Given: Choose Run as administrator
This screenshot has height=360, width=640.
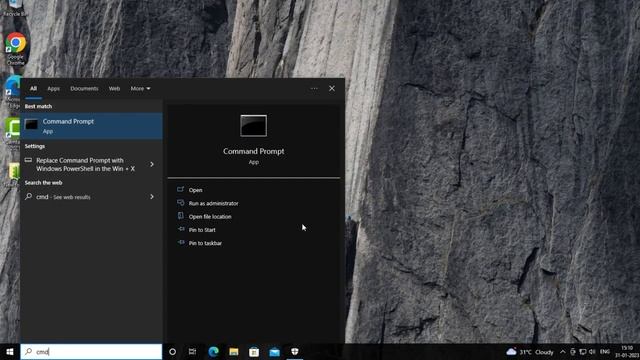Looking at the screenshot, I should click(x=213, y=203).
